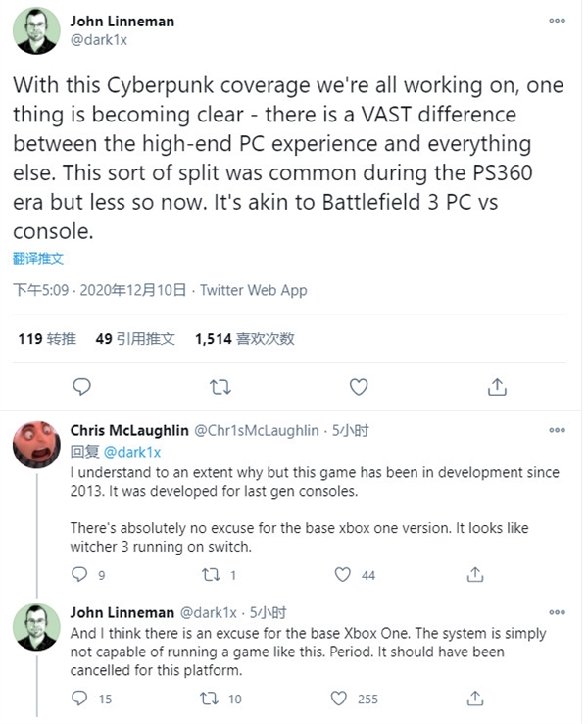Share Chris McLaughlin's reply
588x724 pixels.
pyautogui.click(x=473, y=574)
